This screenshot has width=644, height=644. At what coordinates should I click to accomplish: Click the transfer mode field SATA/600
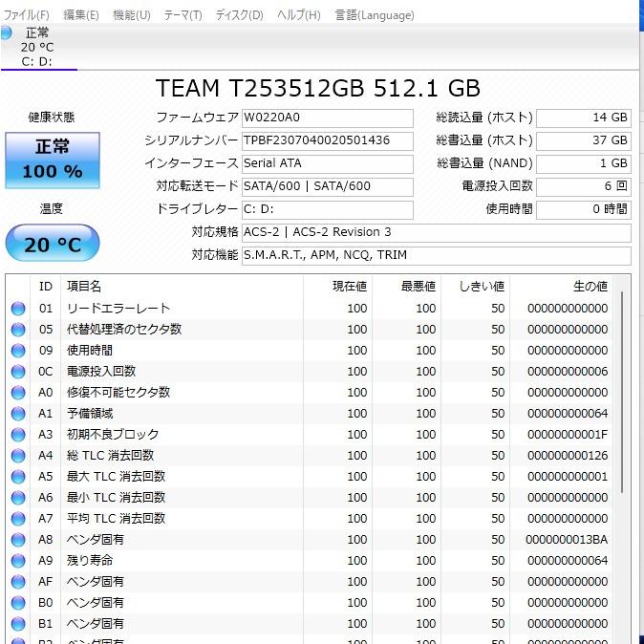(x=328, y=187)
